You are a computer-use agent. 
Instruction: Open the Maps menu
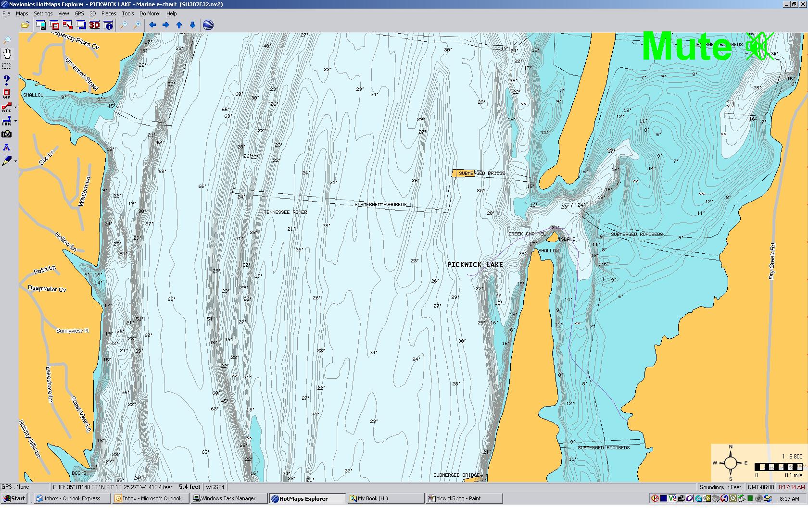pyautogui.click(x=22, y=13)
